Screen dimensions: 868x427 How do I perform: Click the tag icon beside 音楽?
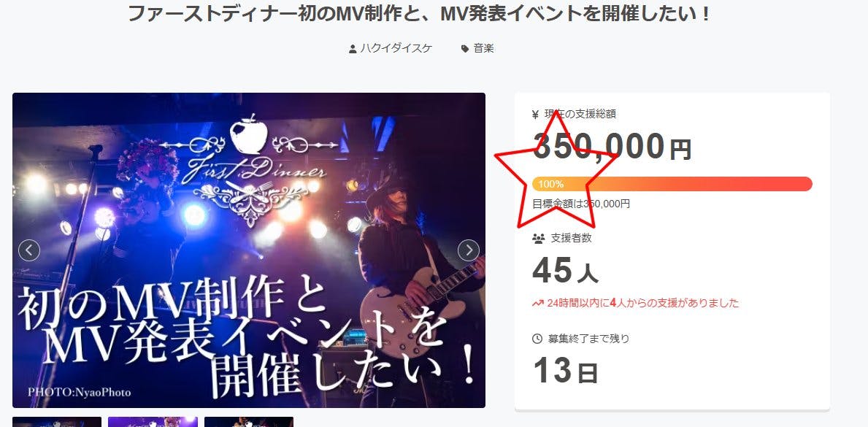click(x=465, y=50)
